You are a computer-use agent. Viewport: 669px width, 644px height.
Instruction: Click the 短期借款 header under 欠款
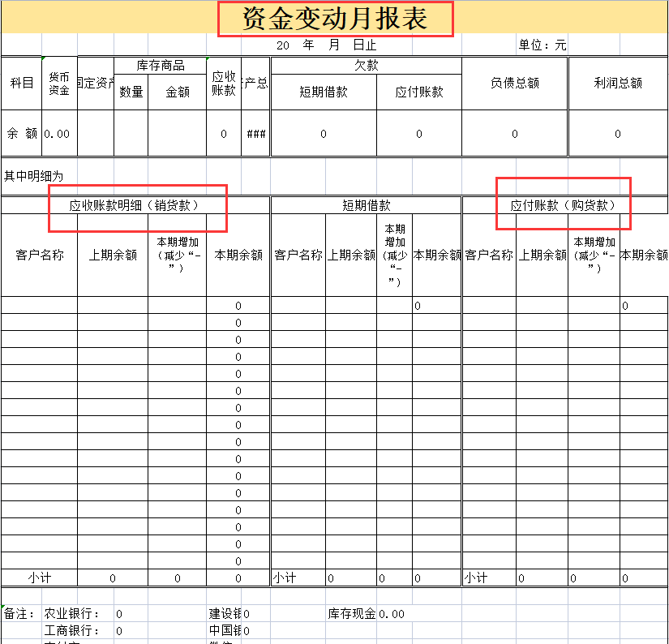point(324,89)
